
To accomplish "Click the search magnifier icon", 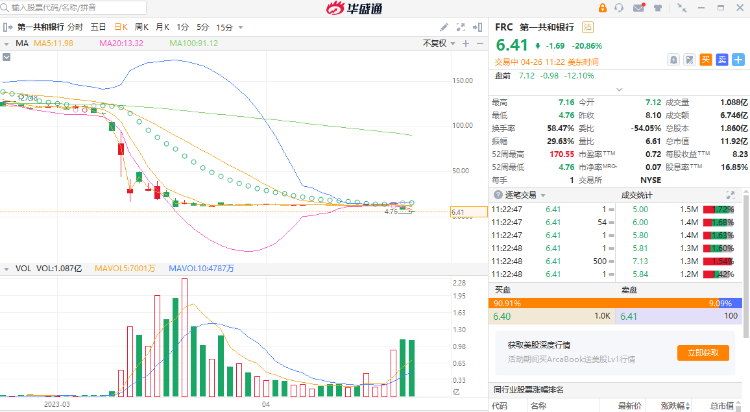I will click(4, 8).
